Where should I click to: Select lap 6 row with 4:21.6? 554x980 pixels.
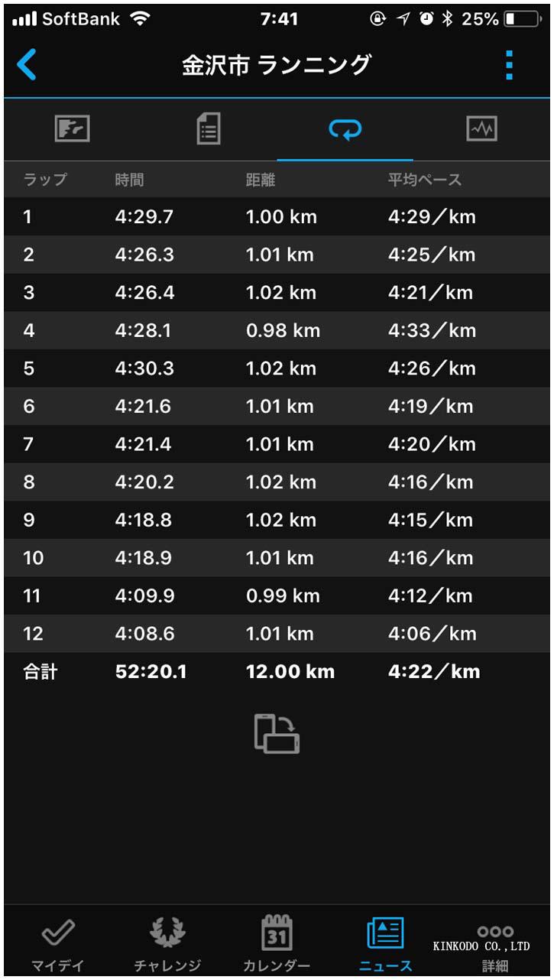coord(277,406)
